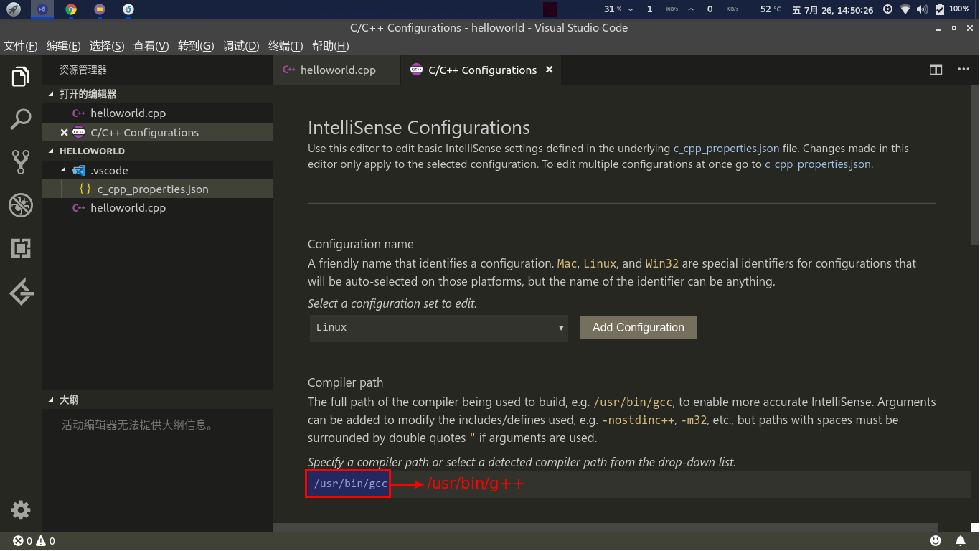Screen dimensions: 980x551
Task: Open the editor More Actions menu
Action: (x=963, y=70)
